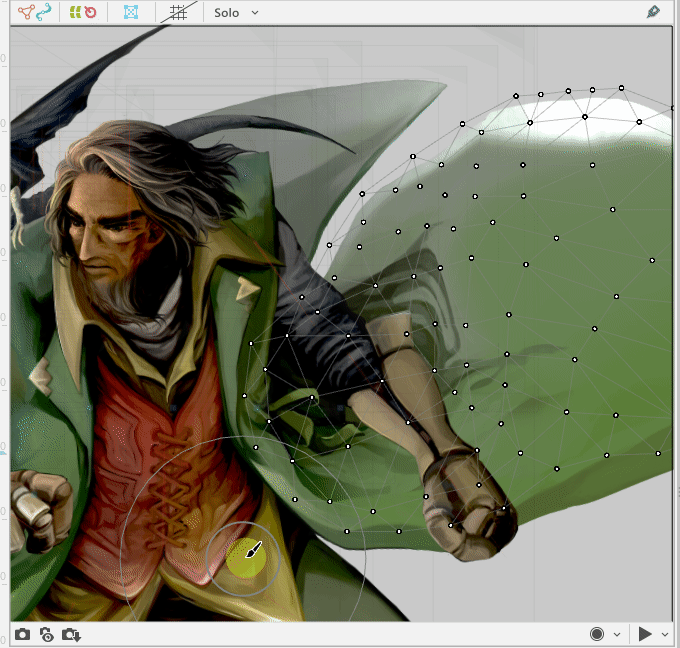Open the Solo display dropdown
This screenshot has height=648, width=680.
pyautogui.click(x=236, y=13)
